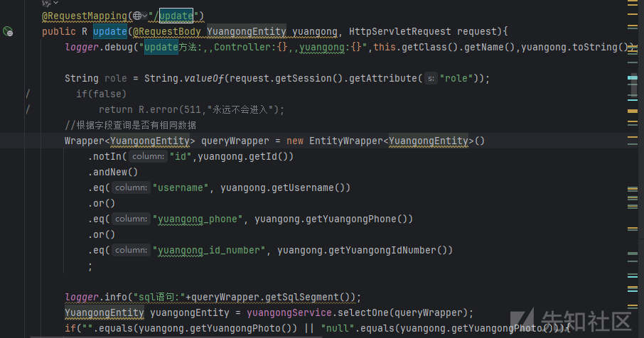
Task: Click the "role" string literal
Action: coord(456,78)
